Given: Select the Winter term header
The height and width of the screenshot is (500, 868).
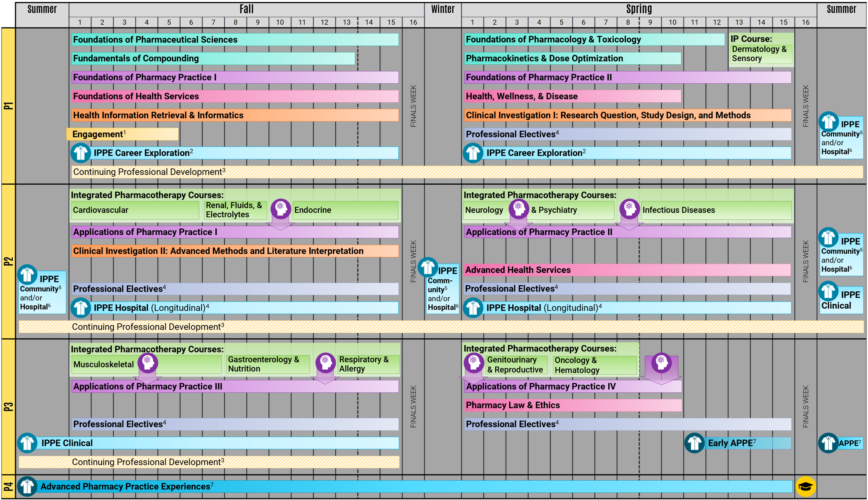Looking at the screenshot, I should click(443, 9).
